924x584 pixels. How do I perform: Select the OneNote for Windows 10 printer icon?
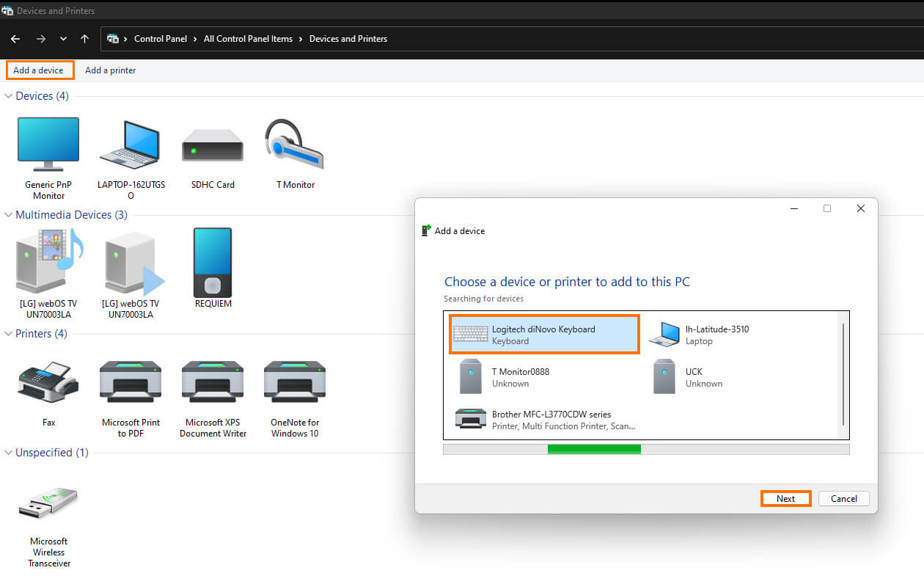pyautogui.click(x=295, y=382)
